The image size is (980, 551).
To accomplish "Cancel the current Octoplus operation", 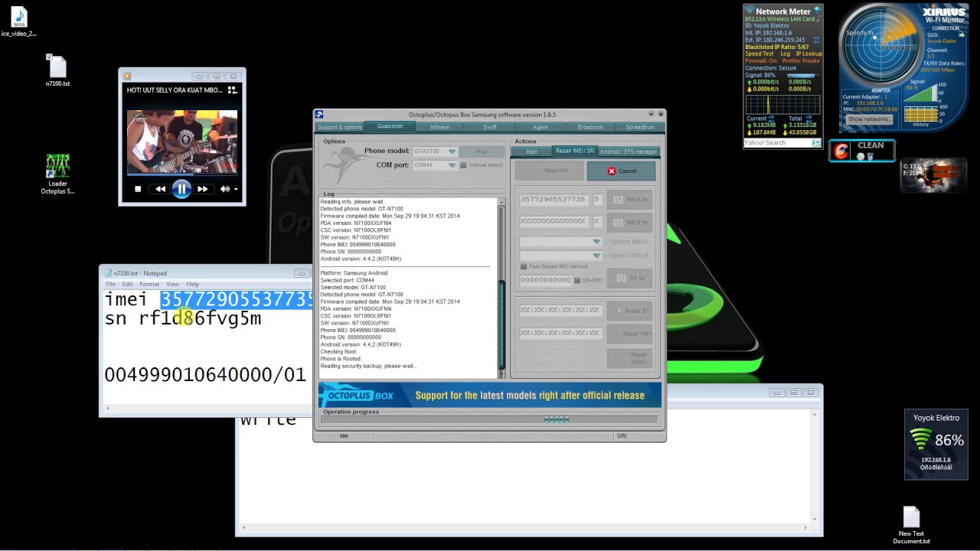I will pyautogui.click(x=621, y=171).
